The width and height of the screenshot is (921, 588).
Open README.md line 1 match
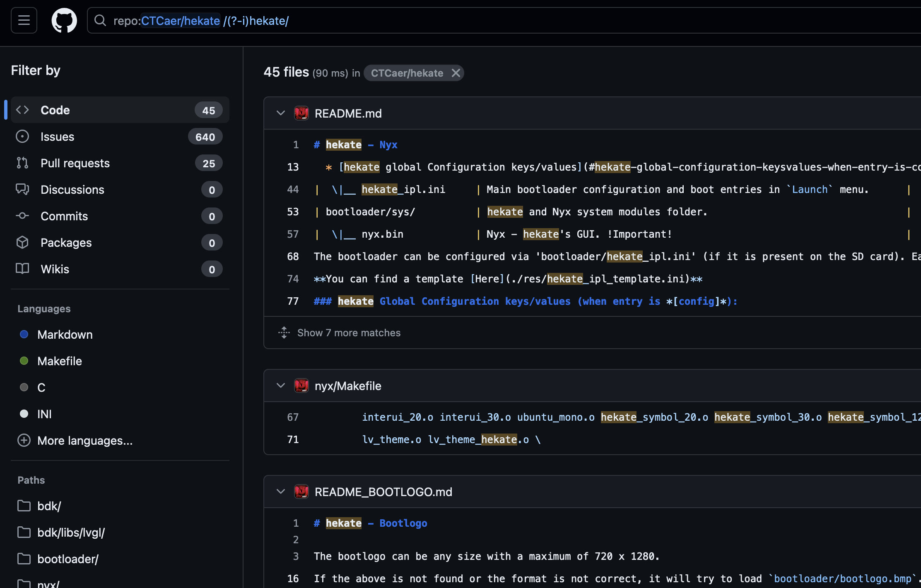click(x=355, y=145)
